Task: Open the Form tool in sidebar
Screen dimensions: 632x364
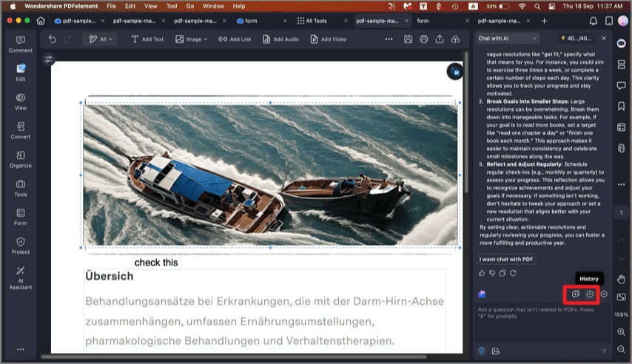Action: pos(21,217)
